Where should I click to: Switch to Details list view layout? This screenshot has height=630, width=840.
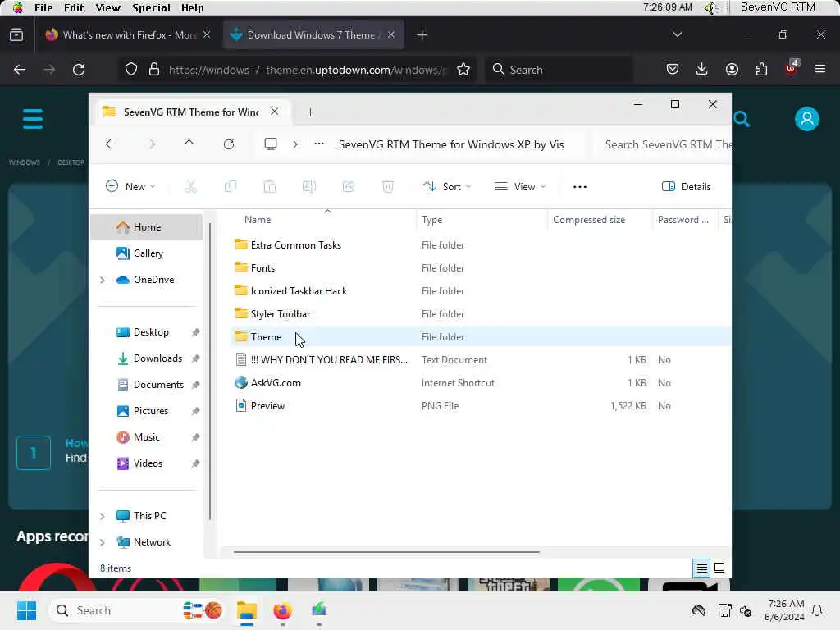(701, 568)
